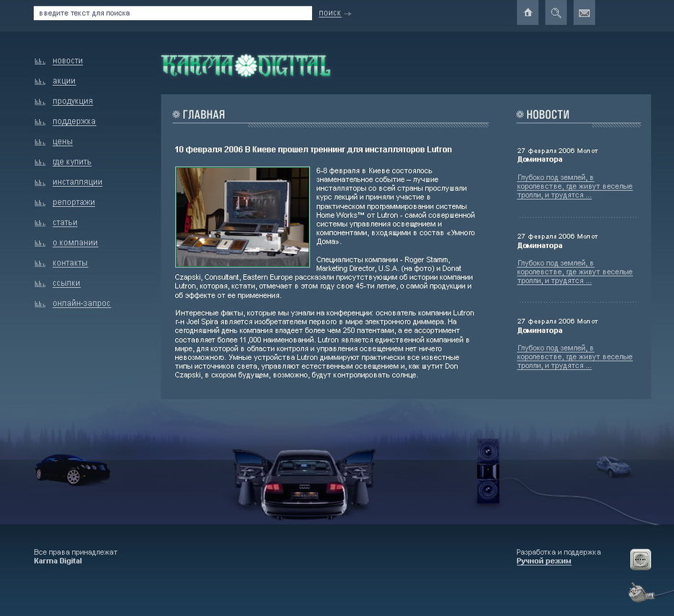Click the tall speaker tower image
The width and height of the screenshot is (674, 616).
(x=488, y=471)
